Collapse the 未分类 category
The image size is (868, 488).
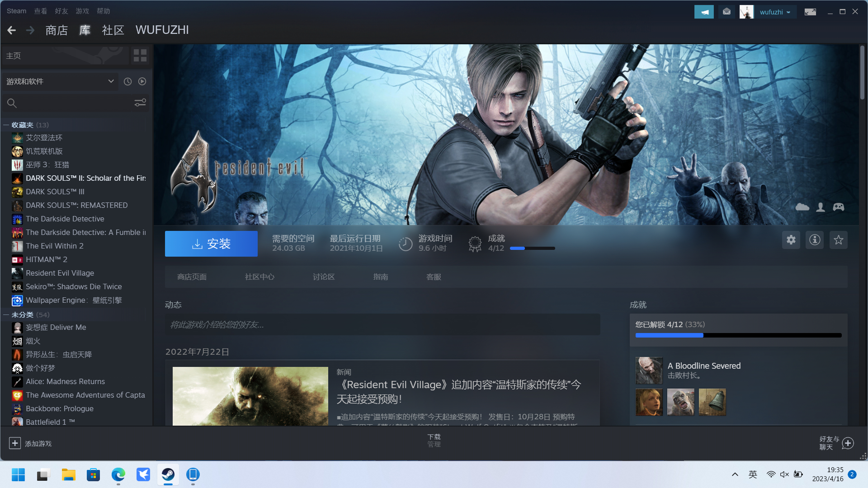point(6,315)
